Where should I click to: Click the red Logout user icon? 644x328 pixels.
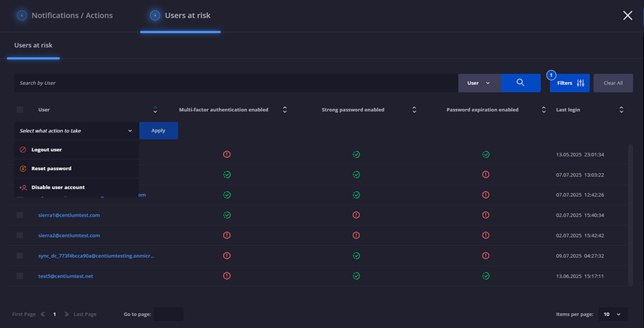point(23,150)
